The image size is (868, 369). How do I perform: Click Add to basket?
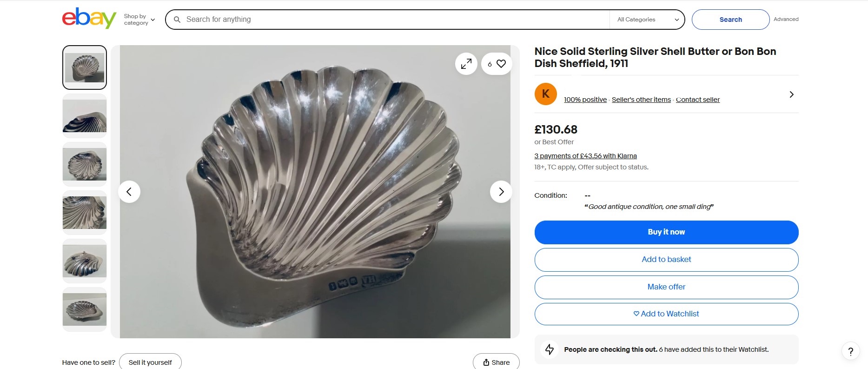[666, 260]
